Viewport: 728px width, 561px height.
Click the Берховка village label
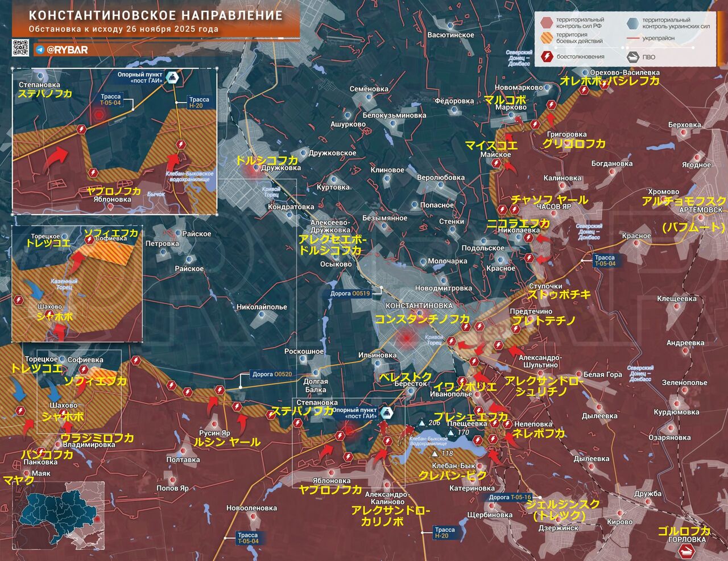click(x=685, y=125)
